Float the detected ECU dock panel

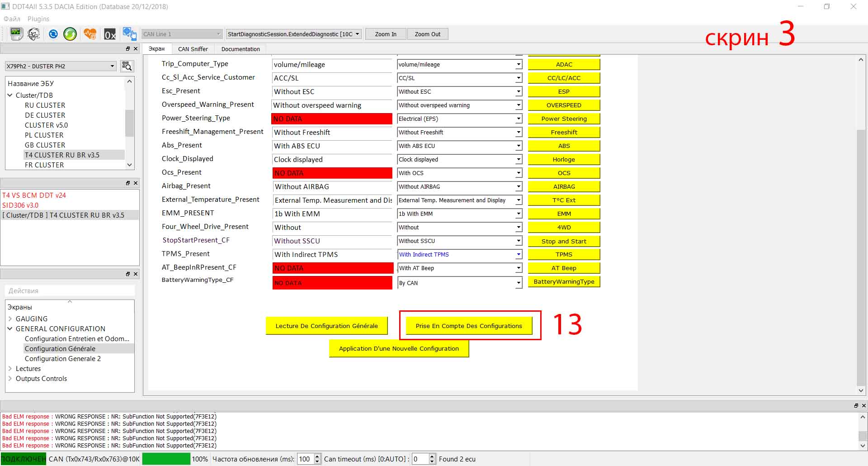click(x=128, y=183)
